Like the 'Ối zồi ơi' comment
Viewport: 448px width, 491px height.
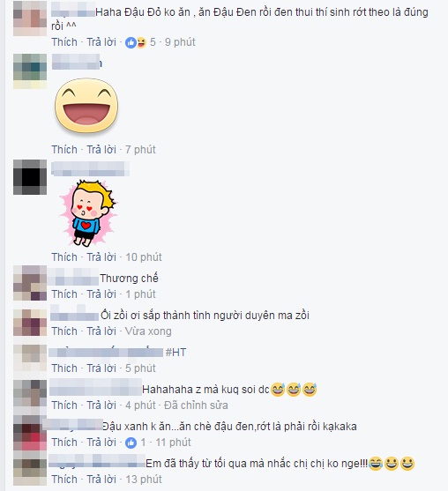[x=64, y=331]
